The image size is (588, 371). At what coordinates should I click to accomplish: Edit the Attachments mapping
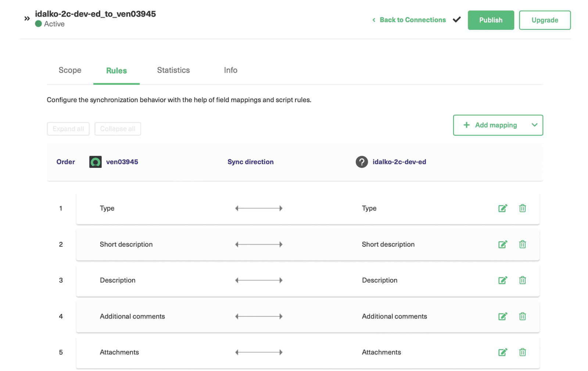503,352
